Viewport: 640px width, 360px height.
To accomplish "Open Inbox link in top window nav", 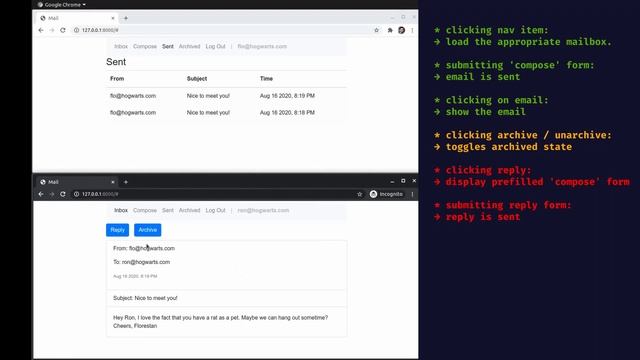I will [x=121, y=47].
